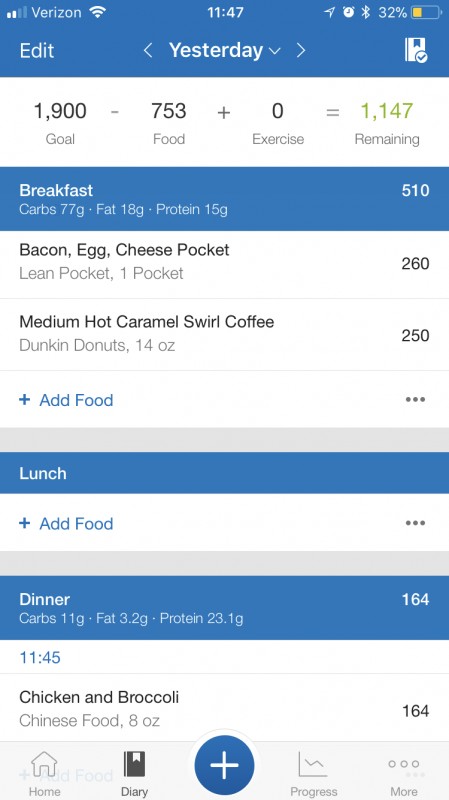This screenshot has height=800, width=449.
Task: Tap the blue plus quick-add button
Action: coord(224,765)
